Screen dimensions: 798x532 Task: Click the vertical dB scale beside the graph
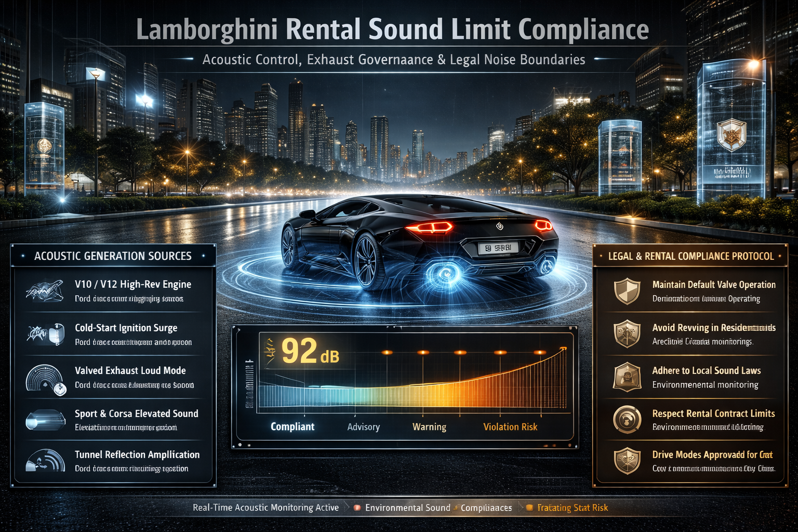coord(249,383)
